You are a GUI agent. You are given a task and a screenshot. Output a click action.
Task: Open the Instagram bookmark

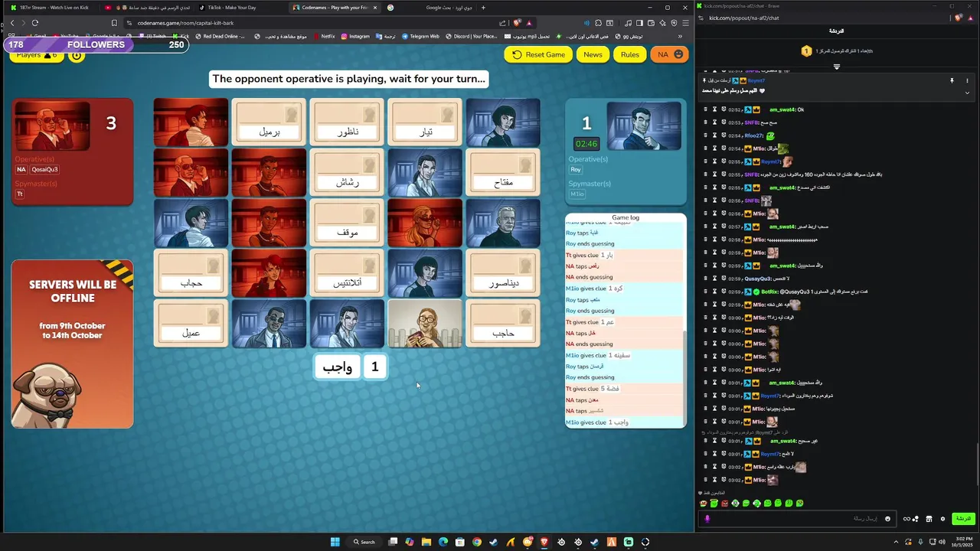tap(355, 36)
